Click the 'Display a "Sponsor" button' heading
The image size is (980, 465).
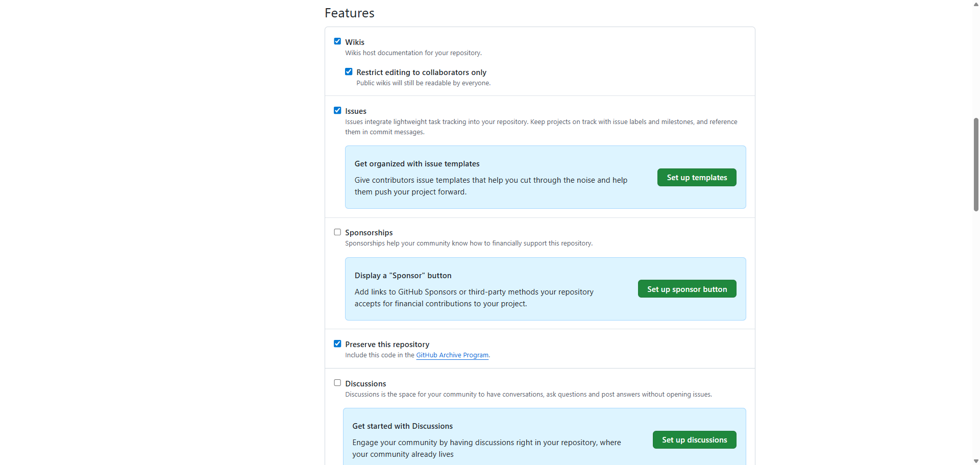click(403, 276)
